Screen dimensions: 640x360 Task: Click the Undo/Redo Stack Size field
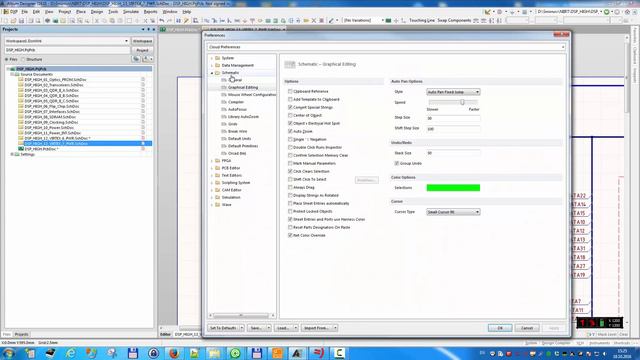coord(453,153)
